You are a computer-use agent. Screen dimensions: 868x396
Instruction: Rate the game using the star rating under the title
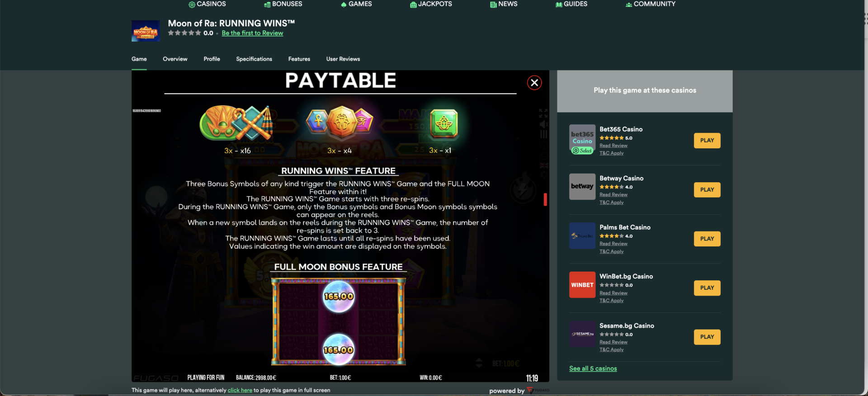184,33
